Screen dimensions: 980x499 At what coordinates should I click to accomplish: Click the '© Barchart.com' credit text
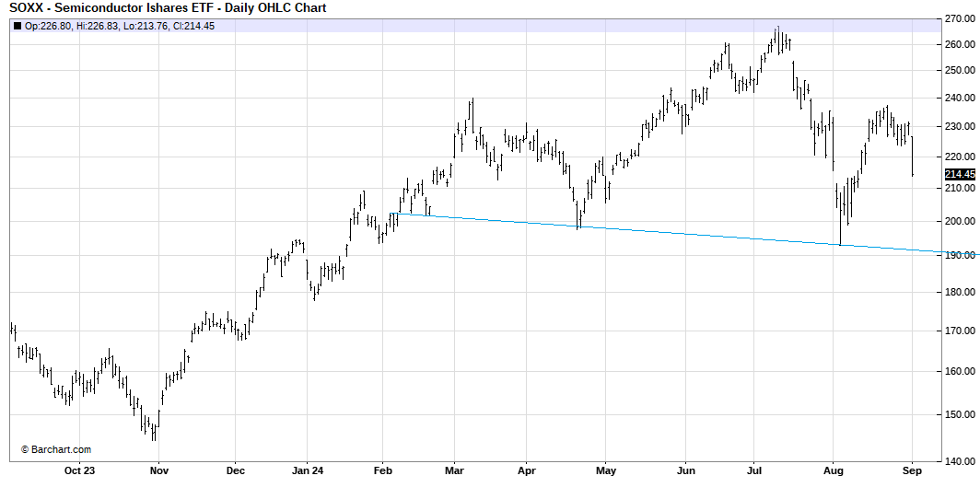pos(56,449)
